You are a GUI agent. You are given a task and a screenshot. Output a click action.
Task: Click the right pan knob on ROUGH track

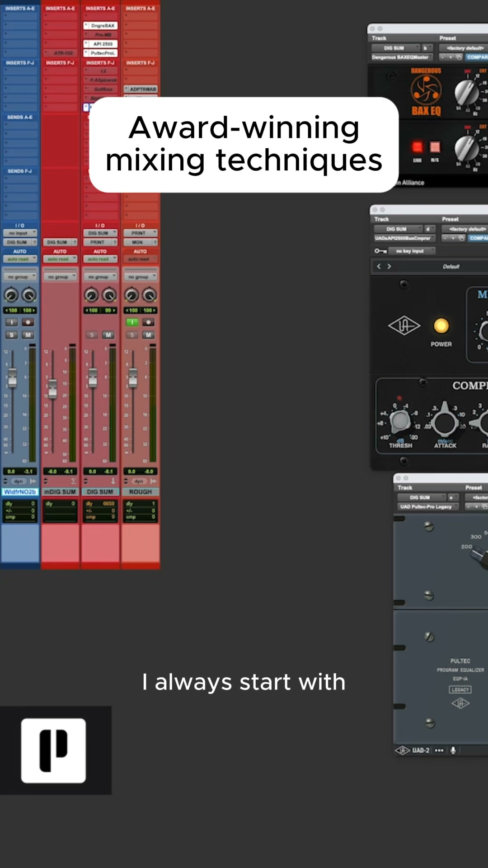point(149,295)
